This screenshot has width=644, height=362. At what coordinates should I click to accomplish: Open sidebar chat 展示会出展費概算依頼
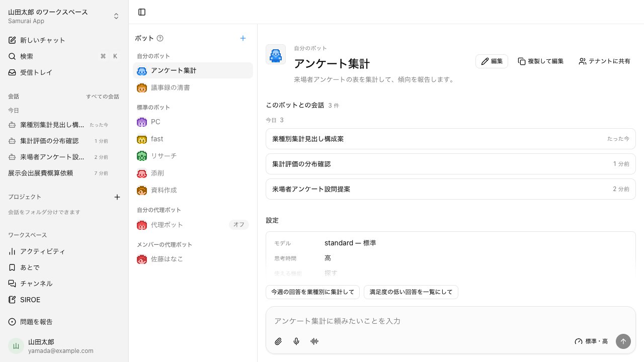pos(64,173)
